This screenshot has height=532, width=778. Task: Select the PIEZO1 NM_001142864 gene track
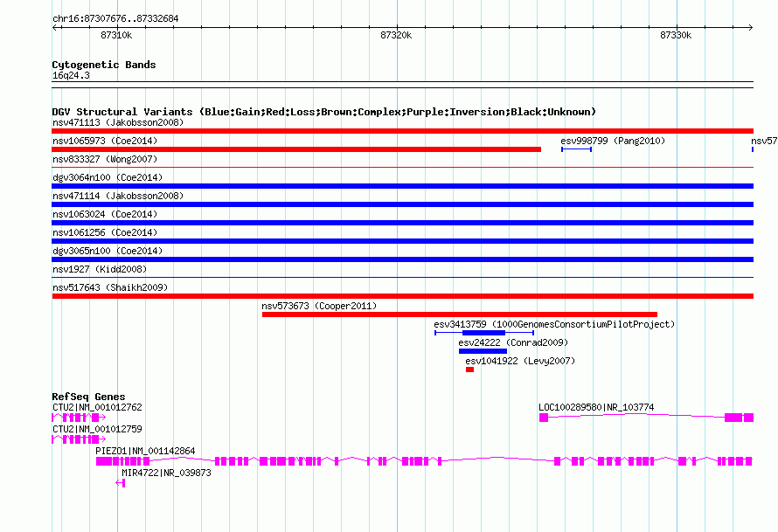point(424,461)
